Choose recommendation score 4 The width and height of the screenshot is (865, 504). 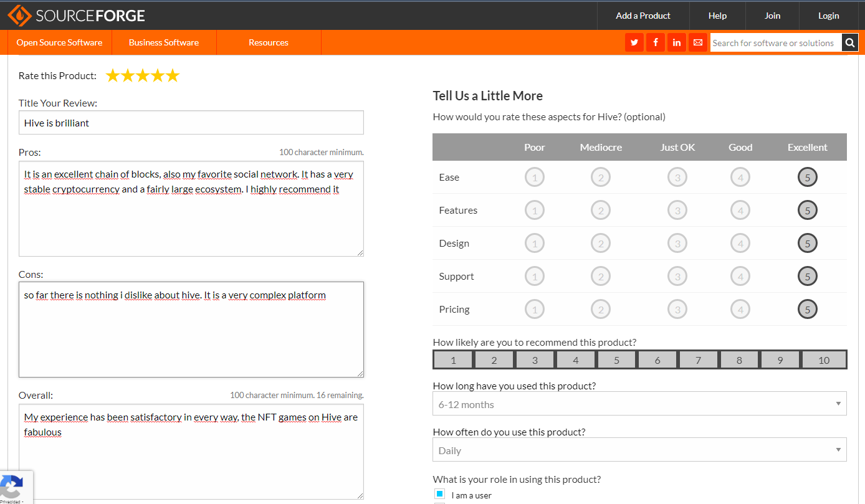point(575,360)
